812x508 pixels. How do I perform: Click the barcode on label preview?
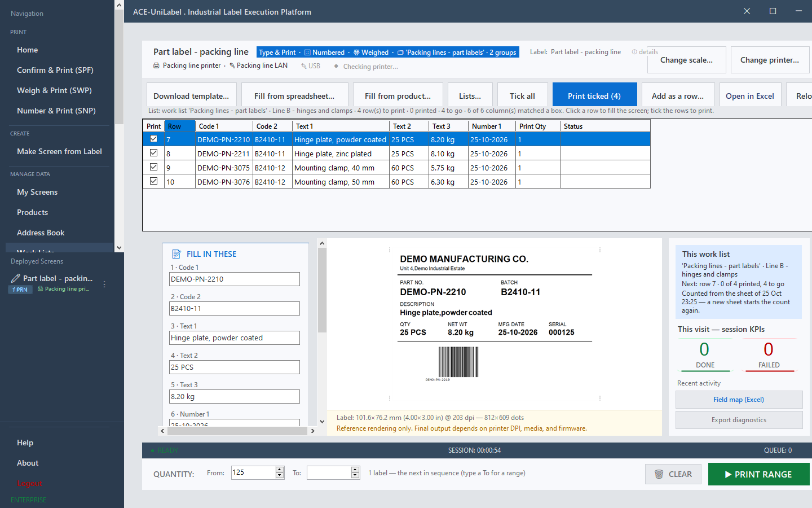pyautogui.click(x=458, y=362)
